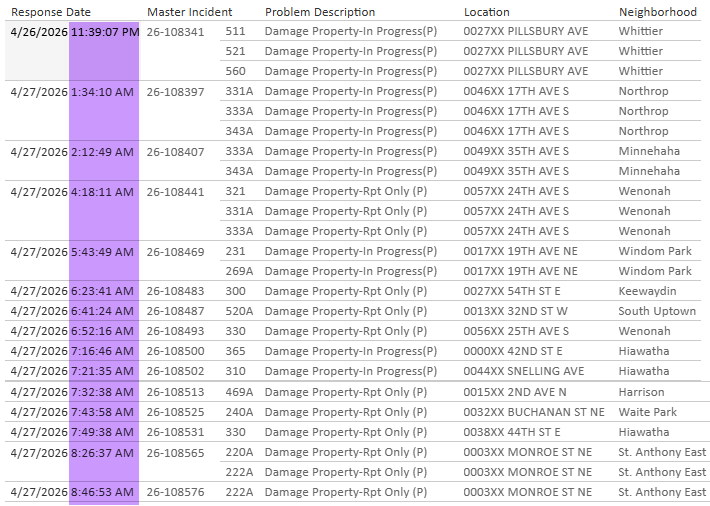Click the Waite Park neighborhood cell
Viewport: 710px width, 506px height.
(648, 412)
